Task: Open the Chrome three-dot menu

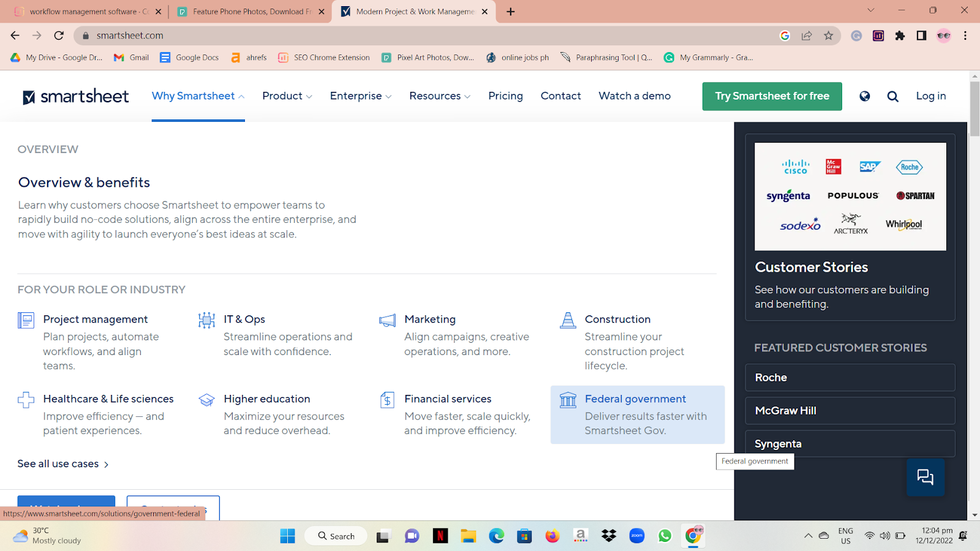Action: click(965, 36)
